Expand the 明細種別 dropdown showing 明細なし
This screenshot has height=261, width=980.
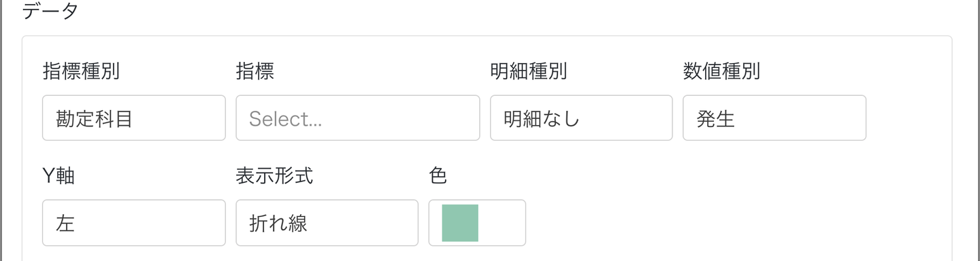point(581,118)
